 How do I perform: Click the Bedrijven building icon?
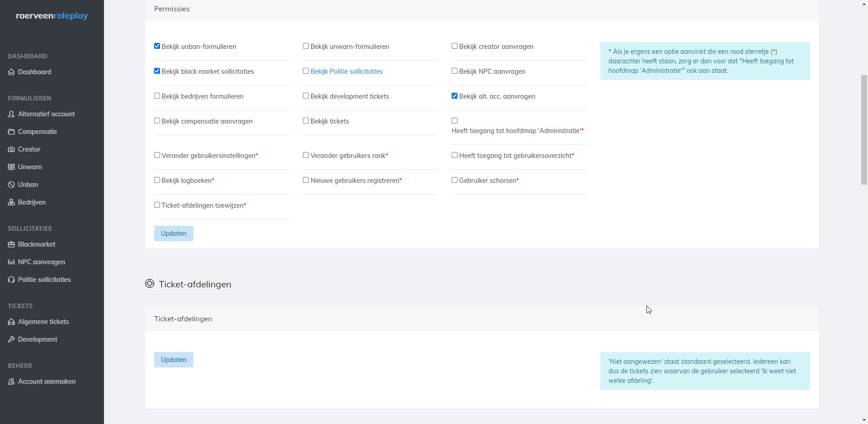point(11,202)
